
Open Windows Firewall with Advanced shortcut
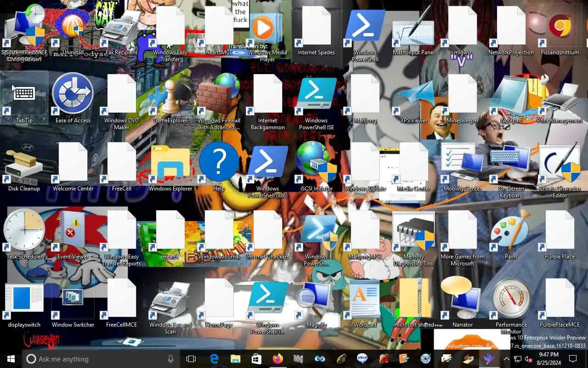219,102
